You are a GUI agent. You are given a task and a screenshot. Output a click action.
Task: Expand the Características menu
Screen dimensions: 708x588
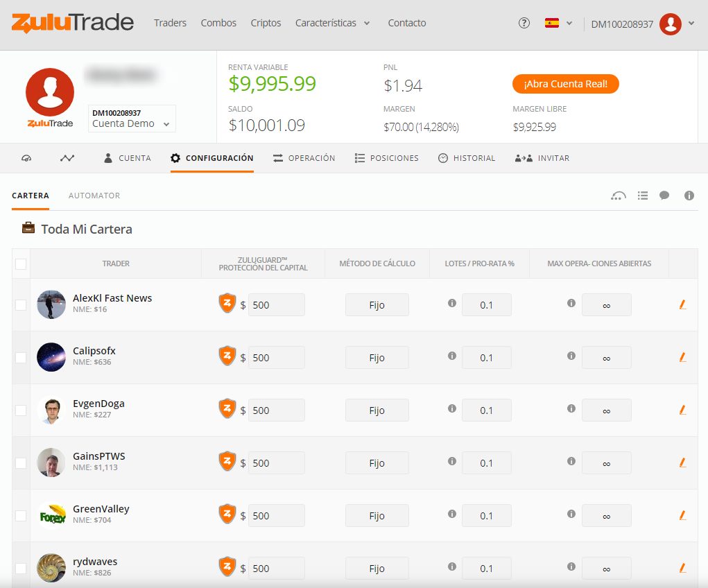(332, 23)
